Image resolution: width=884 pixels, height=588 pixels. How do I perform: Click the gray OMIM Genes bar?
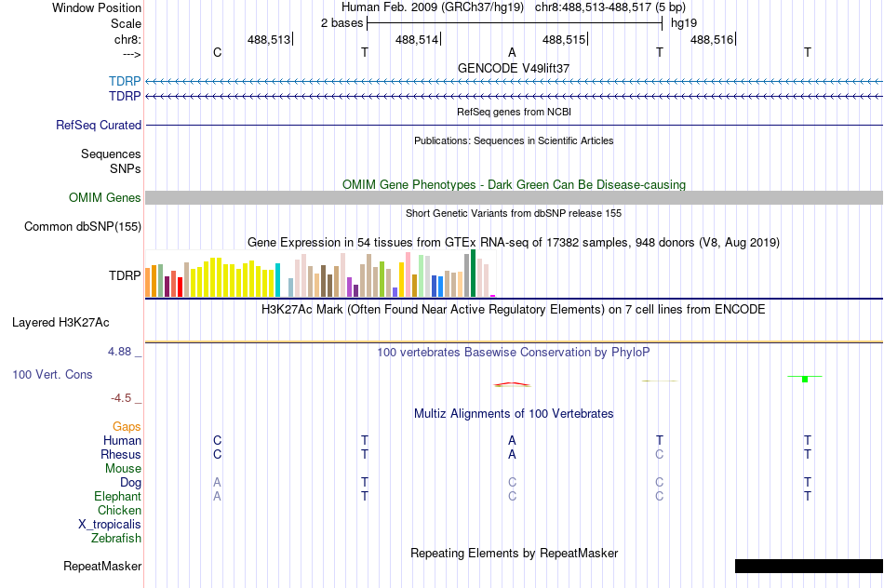pyautogui.click(x=515, y=197)
